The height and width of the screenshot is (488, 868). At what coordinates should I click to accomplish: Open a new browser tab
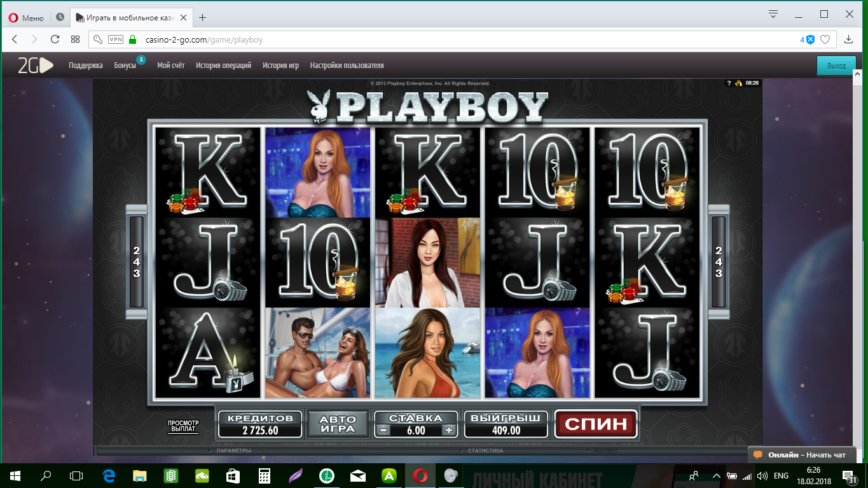coord(202,18)
